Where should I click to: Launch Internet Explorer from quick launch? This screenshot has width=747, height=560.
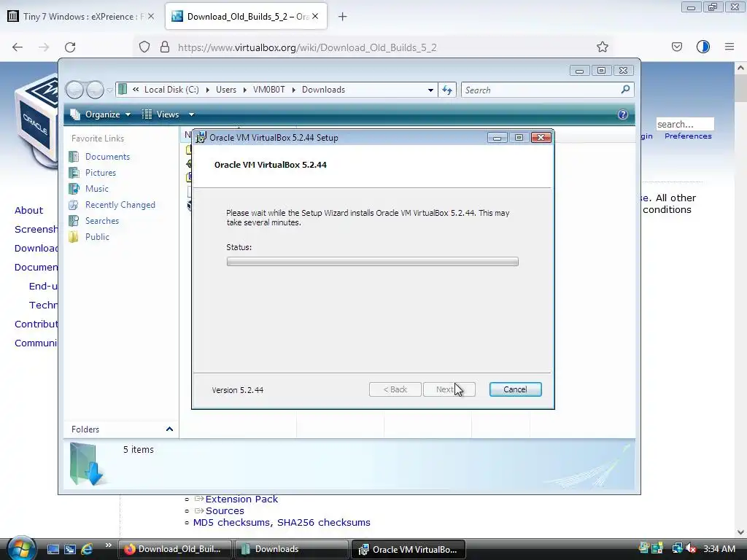pyautogui.click(x=87, y=549)
